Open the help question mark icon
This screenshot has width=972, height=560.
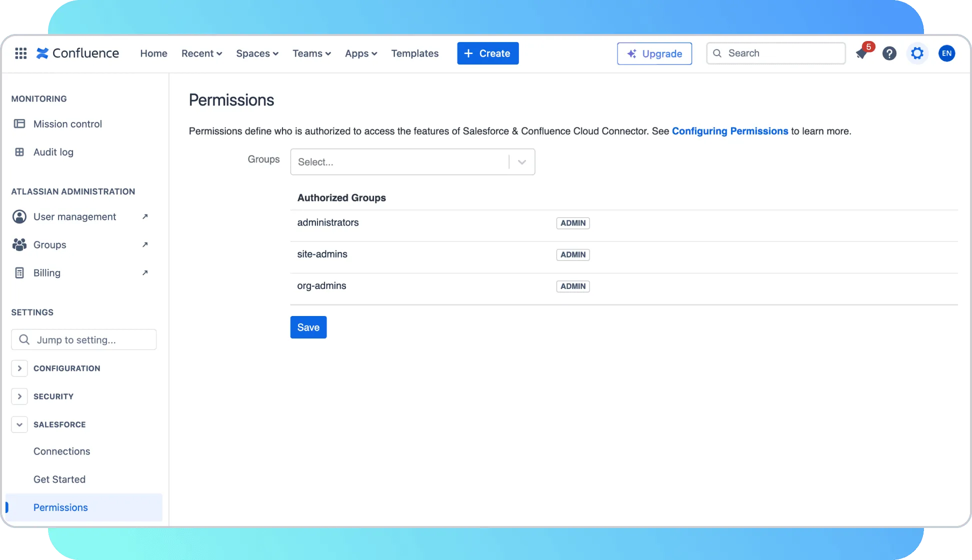(889, 53)
